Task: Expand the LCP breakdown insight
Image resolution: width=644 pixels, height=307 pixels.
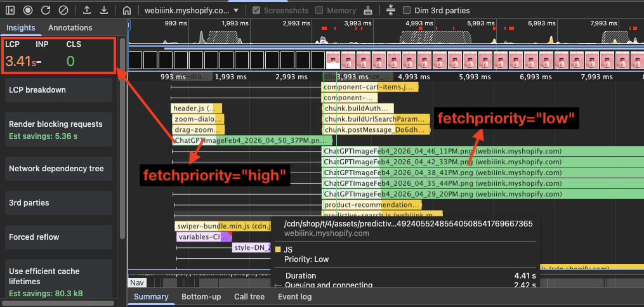Action: click(58, 90)
